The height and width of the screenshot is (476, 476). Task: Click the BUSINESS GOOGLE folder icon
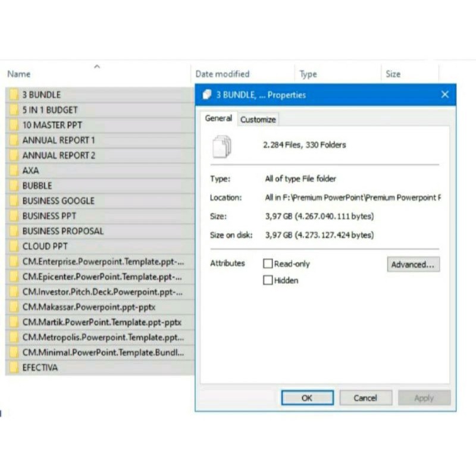pyautogui.click(x=14, y=201)
